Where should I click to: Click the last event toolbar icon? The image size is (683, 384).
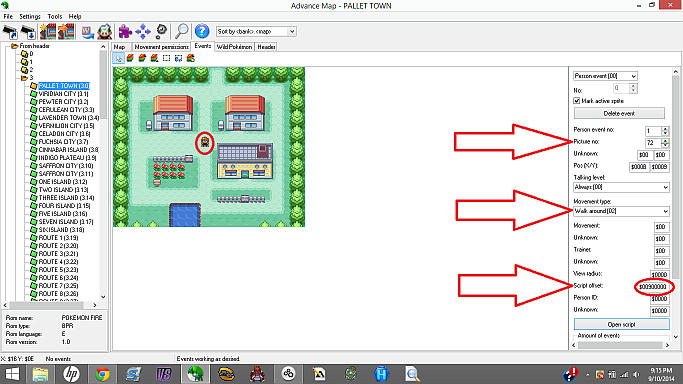pos(191,58)
